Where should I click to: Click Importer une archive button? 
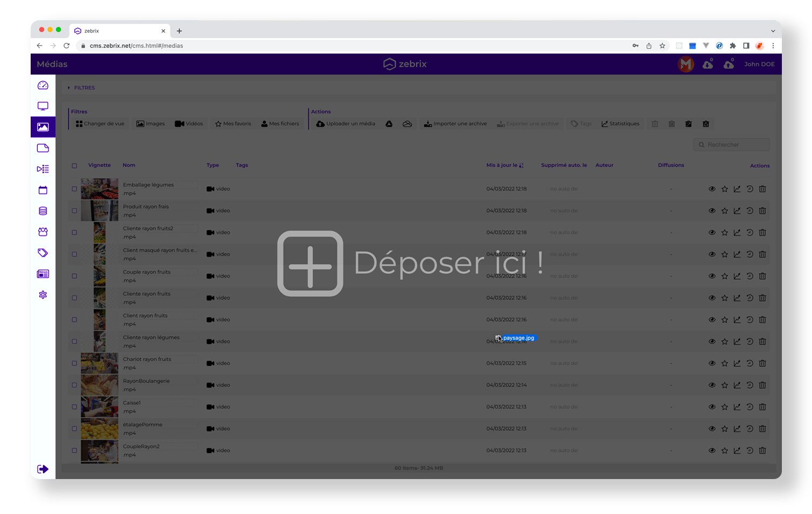click(x=455, y=124)
